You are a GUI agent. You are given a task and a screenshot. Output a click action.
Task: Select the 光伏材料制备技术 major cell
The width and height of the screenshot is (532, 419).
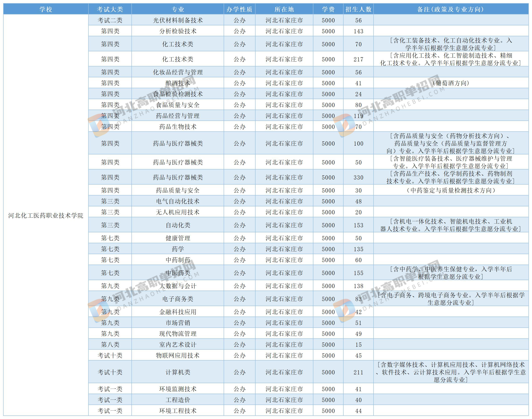point(178,20)
